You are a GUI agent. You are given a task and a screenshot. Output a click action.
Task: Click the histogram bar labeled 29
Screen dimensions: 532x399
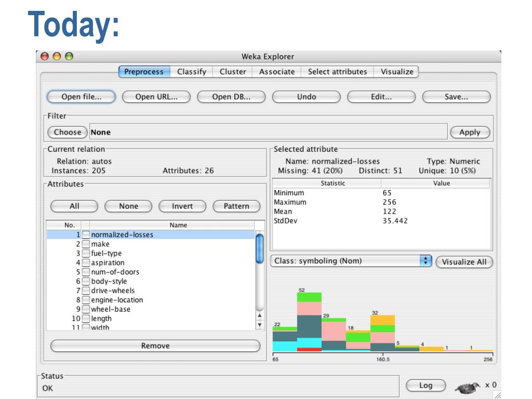334,335
